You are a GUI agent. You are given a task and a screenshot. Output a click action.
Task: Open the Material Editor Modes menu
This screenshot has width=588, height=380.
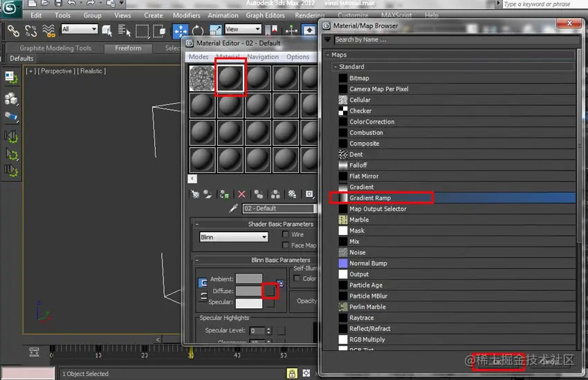pos(199,57)
